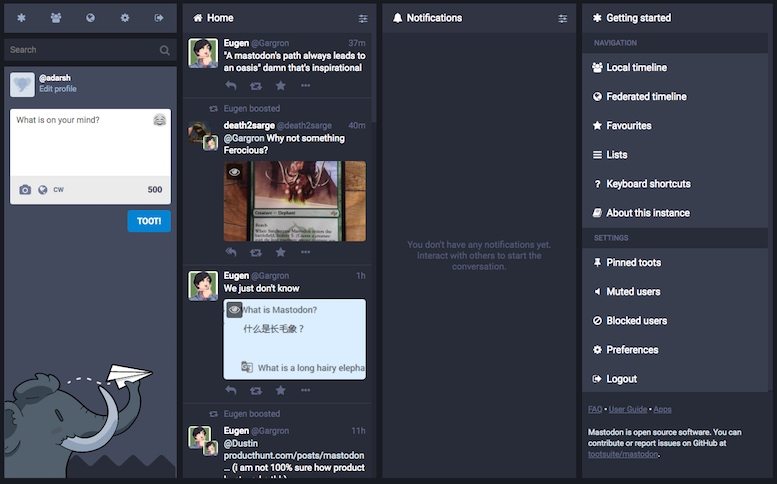Image resolution: width=777 pixels, height=484 pixels.
Task: Toggle visibility of the What is Mastodon media
Action: 234,310
